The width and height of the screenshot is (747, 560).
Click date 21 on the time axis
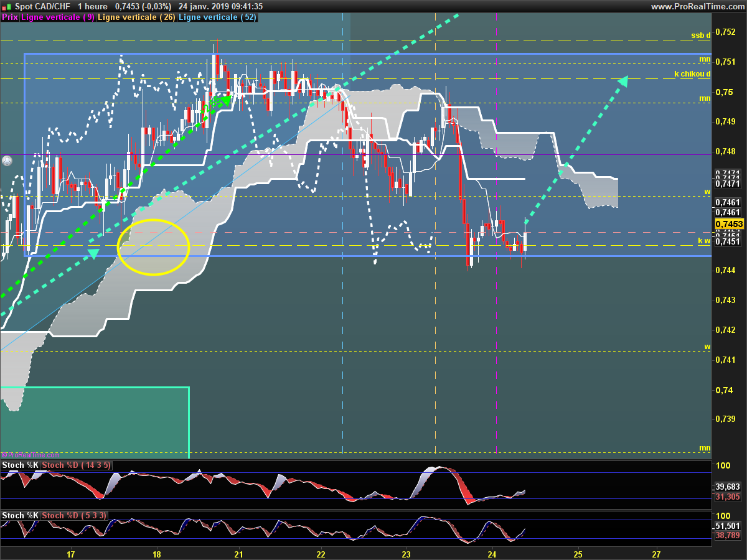click(238, 554)
